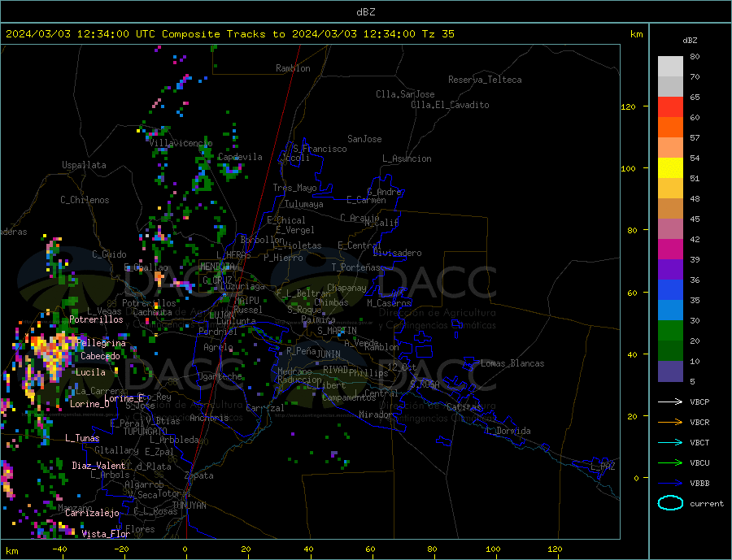
Task: Click the 'SanJose' map label
Action: 364,139
